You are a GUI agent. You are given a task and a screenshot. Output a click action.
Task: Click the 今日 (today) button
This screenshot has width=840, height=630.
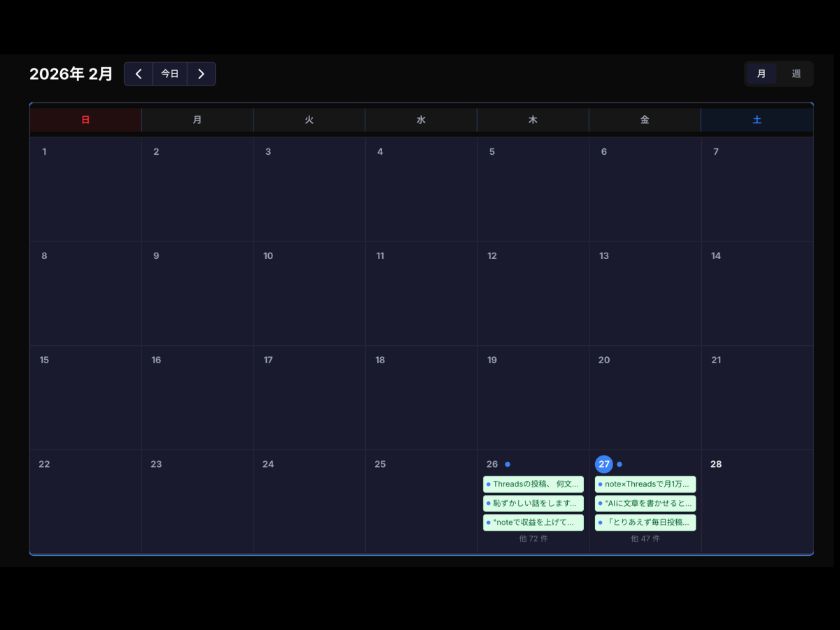point(170,74)
